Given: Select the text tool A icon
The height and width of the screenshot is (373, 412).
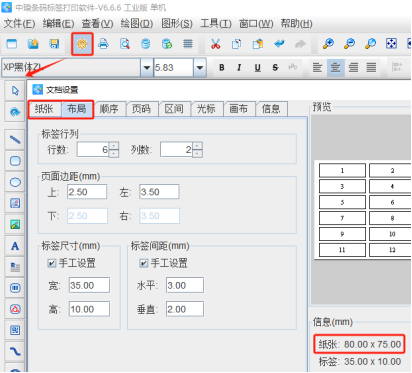Looking at the screenshot, I should (15, 246).
